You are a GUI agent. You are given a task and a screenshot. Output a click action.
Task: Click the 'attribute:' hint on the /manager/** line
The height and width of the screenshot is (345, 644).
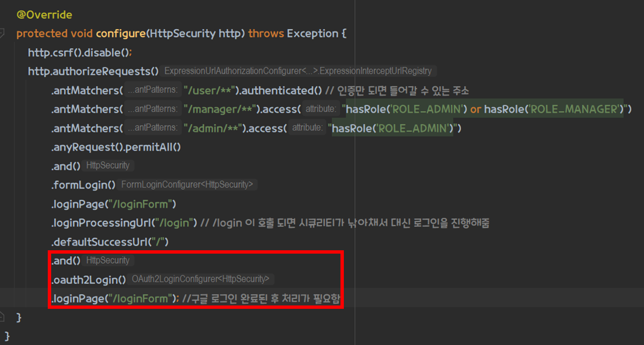(x=321, y=109)
